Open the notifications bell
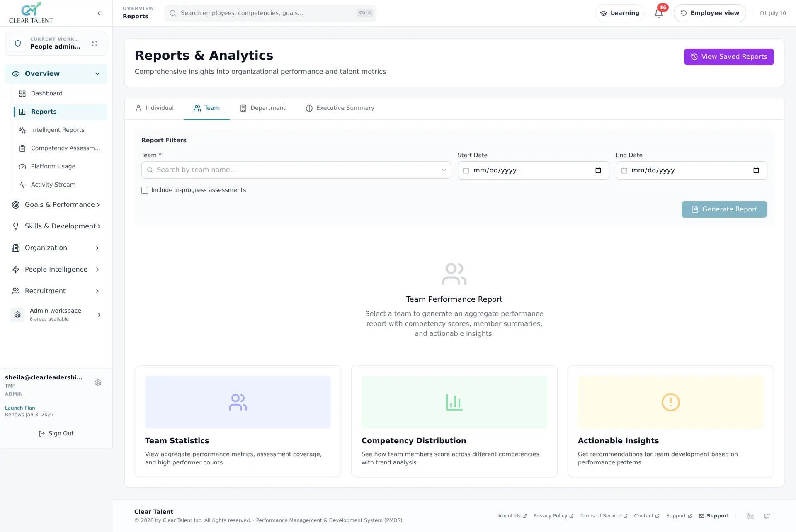This screenshot has width=796, height=532. coord(658,13)
